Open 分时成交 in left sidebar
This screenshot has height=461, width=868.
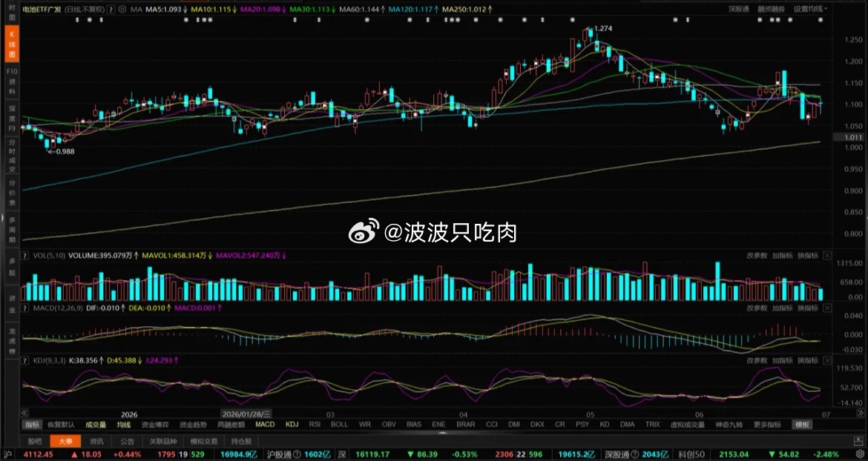(12, 156)
